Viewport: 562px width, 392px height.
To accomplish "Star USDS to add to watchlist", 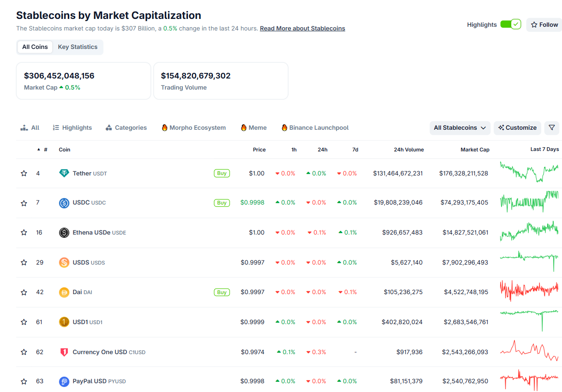I will coord(24,263).
